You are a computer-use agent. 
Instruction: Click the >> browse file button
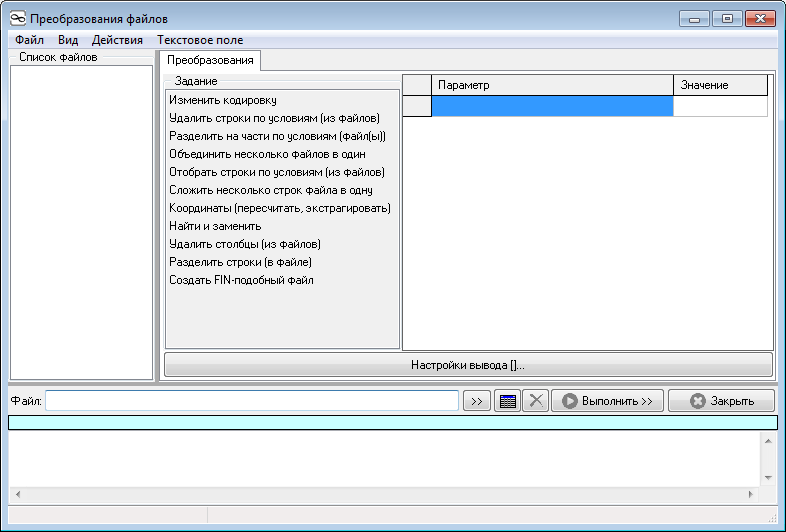477,401
